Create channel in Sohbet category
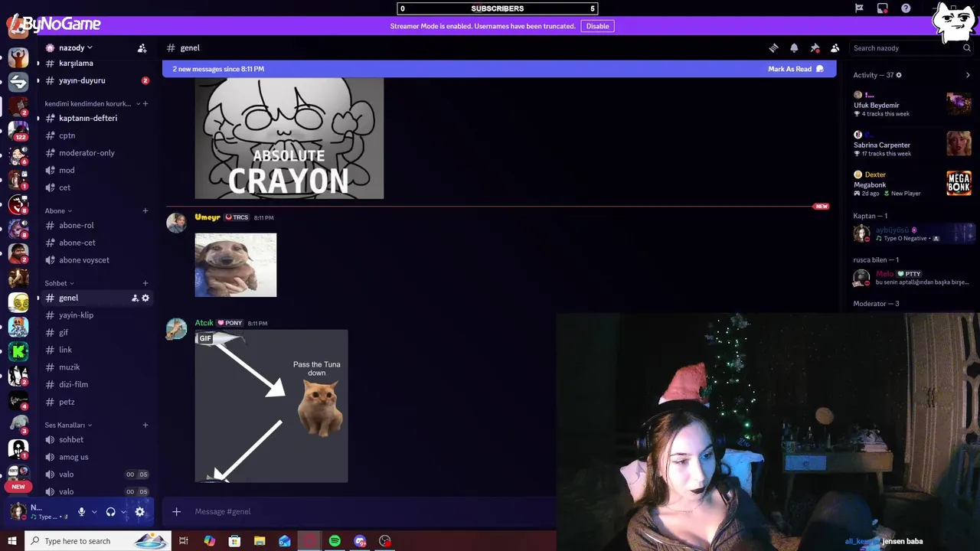 (145, 283)
